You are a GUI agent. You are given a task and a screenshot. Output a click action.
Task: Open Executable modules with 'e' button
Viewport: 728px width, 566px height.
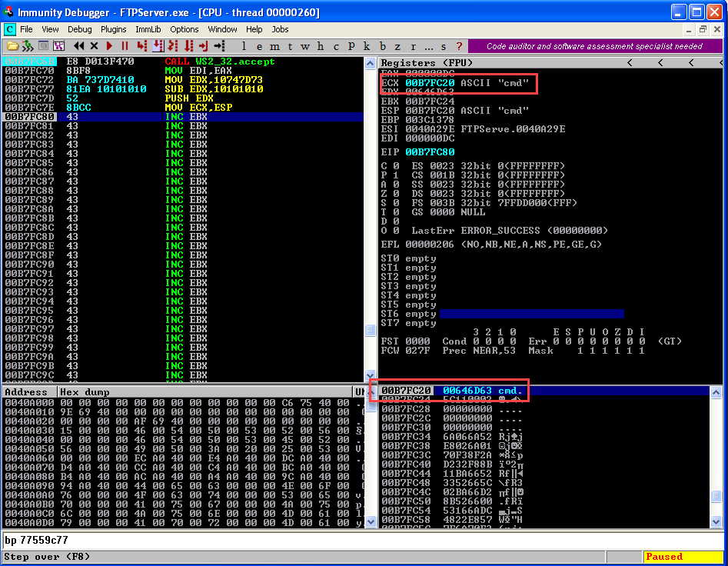click(259, 46)
